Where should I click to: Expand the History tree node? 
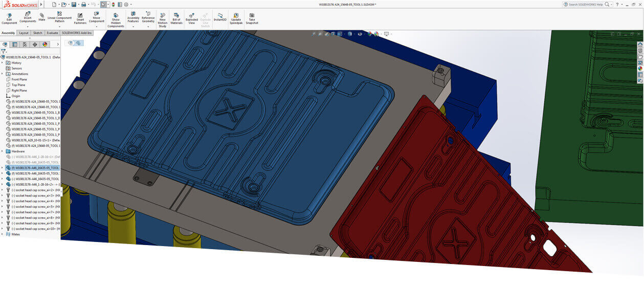[2, 63]
